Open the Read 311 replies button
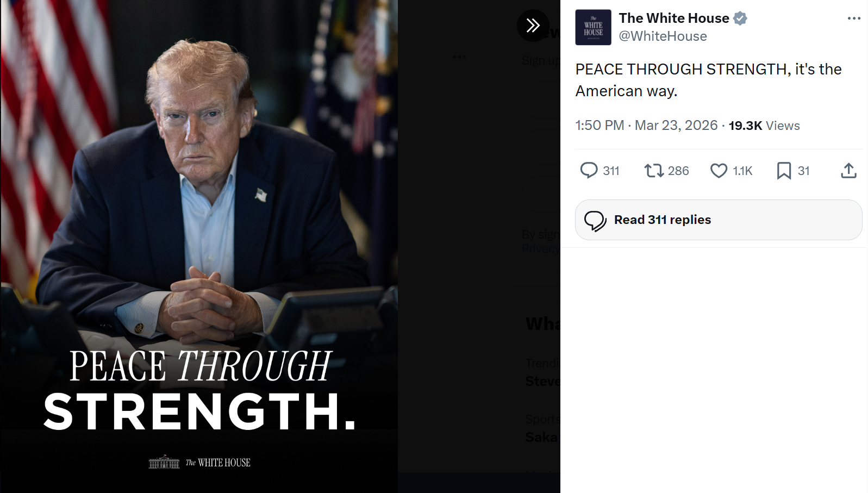Image resolution: width=868 pixels, height=493 pixels. pyautogui.click(x=719, y=220)
